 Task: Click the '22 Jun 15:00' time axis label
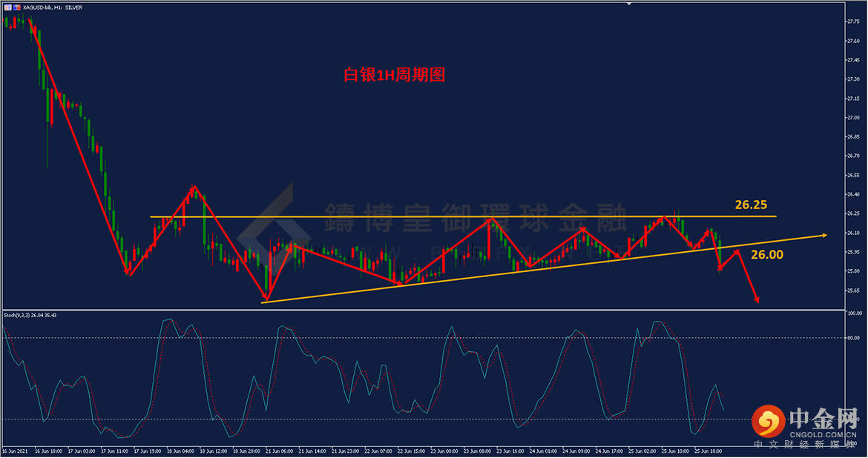[x=411, y=451]
